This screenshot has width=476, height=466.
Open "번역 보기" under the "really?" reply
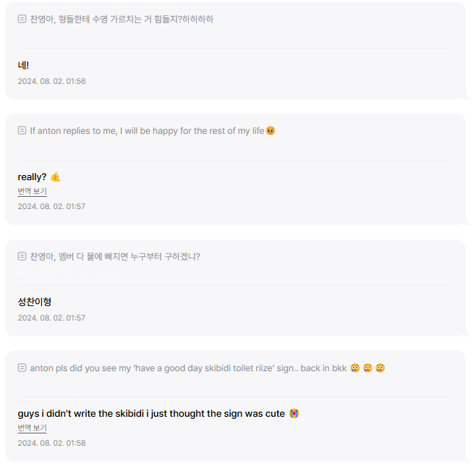pos(32,192)
